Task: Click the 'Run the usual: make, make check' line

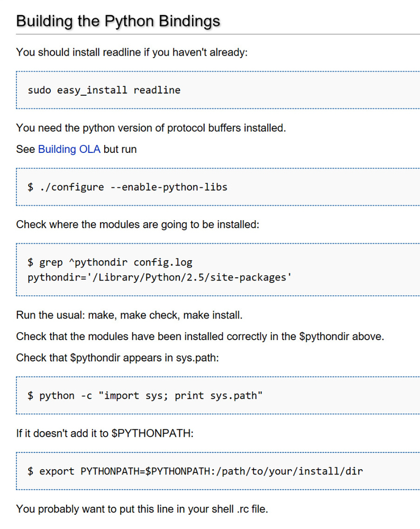Action: click(x=129, y=316)
